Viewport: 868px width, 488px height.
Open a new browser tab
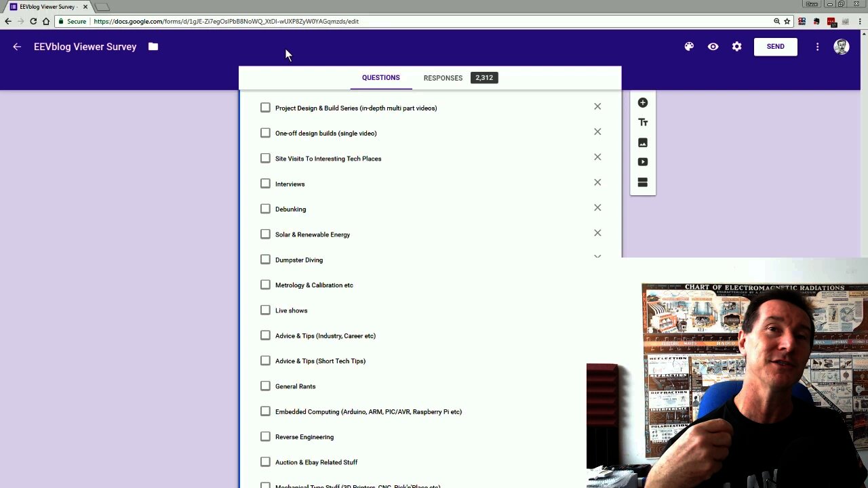(x=102, y=7)
